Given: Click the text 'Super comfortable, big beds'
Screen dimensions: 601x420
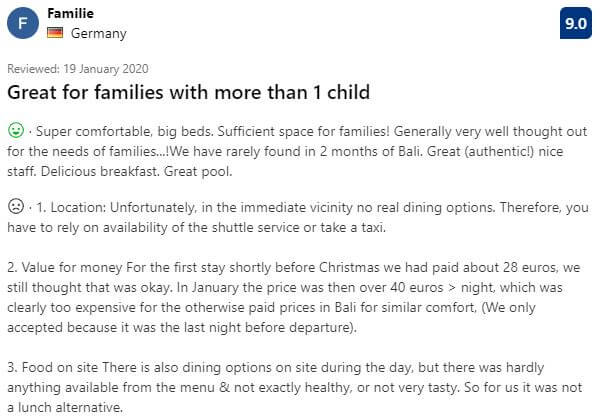Looking at the screenshot, I should tap(124, 131).
